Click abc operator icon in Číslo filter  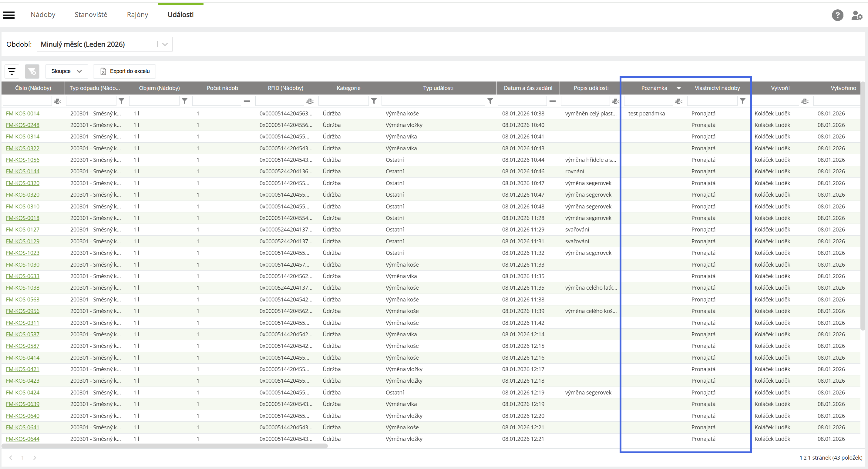[x=58, y=101]
